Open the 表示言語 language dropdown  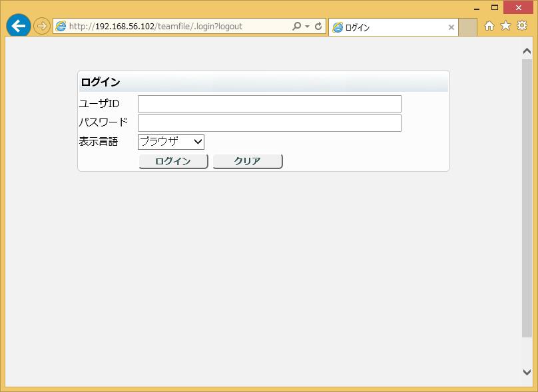click(197, 142)
